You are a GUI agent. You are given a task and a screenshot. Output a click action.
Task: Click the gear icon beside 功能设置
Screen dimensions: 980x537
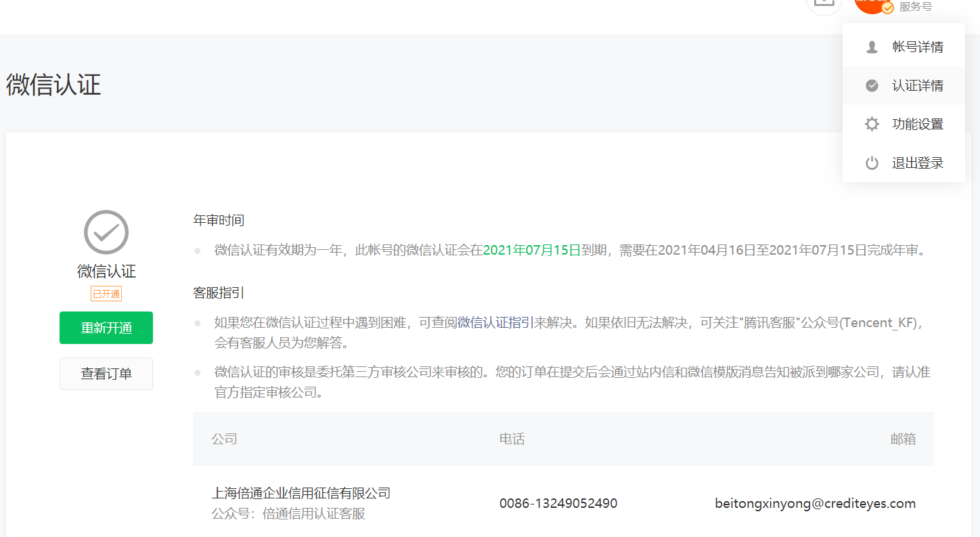tap(872, 125)
